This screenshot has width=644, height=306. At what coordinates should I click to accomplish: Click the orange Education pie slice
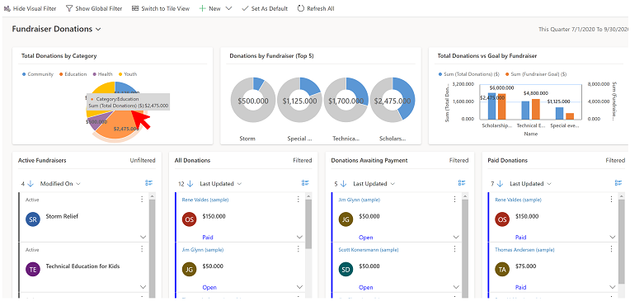(x=115, y=125)
